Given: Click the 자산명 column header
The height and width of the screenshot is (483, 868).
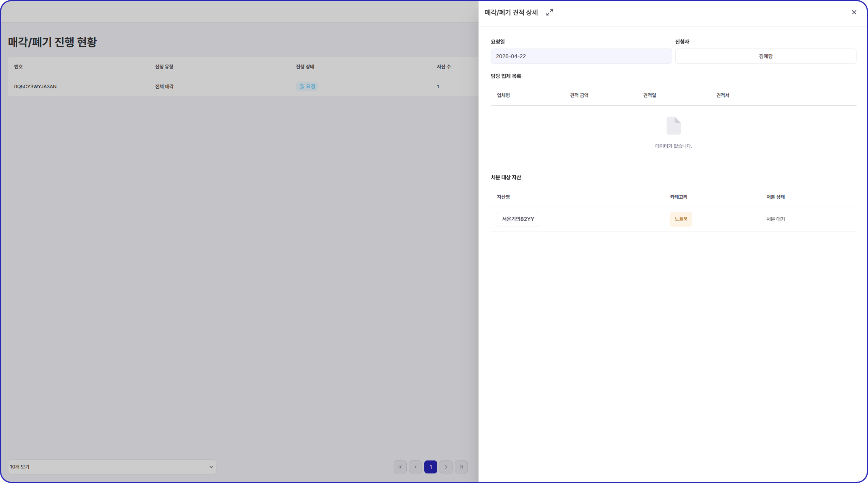Looking at the screenshot, I should [503, 197].
